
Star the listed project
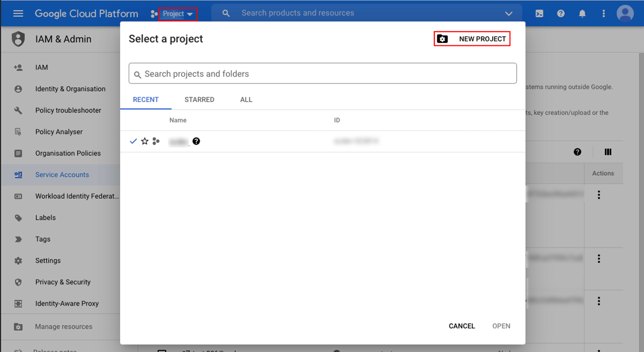point(145,141)
